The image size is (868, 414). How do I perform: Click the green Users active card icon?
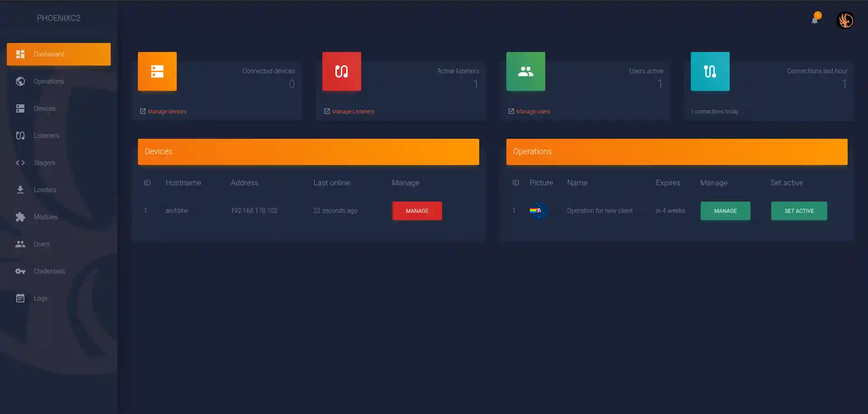[x=526, y=71]
